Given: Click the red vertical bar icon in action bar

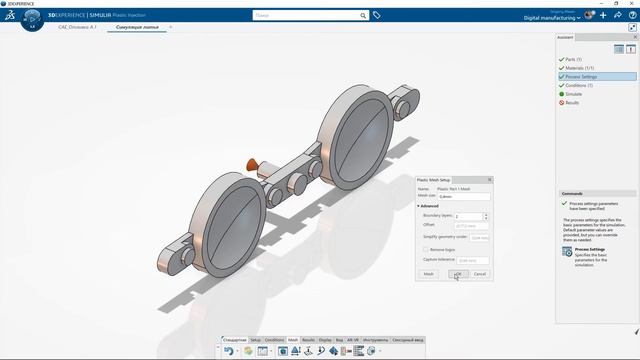Looking at the screenshot, I should [346, 351].
